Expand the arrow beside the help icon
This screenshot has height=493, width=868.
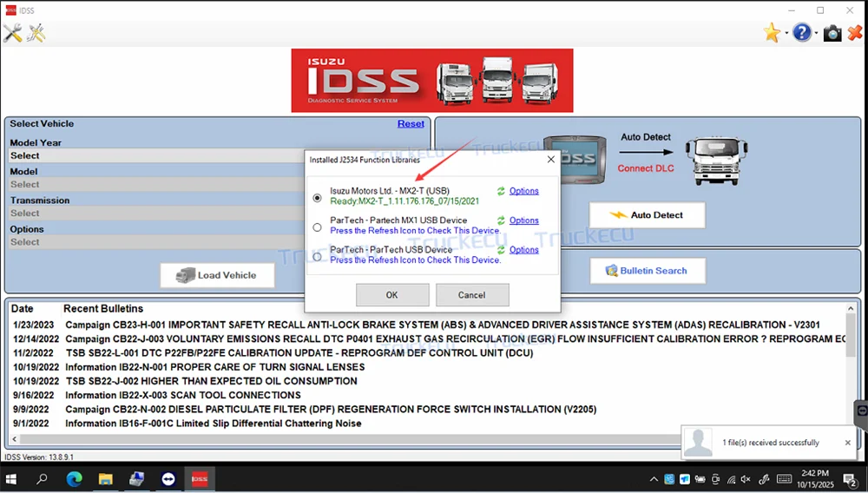click(816, 33)
